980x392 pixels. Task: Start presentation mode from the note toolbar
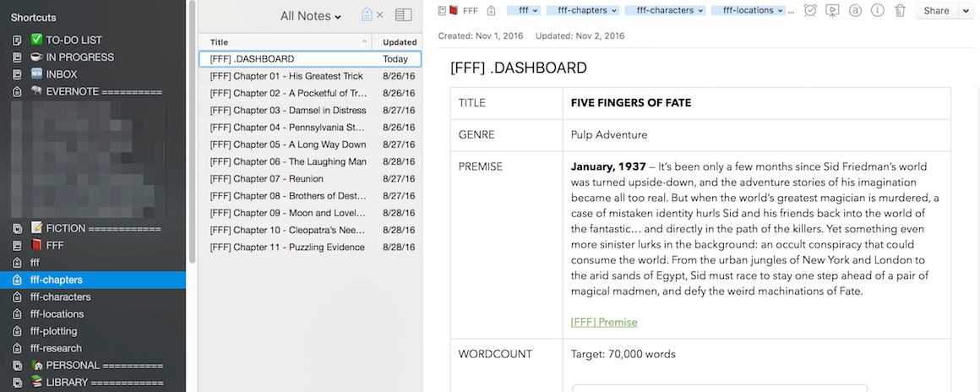(832, 11)
